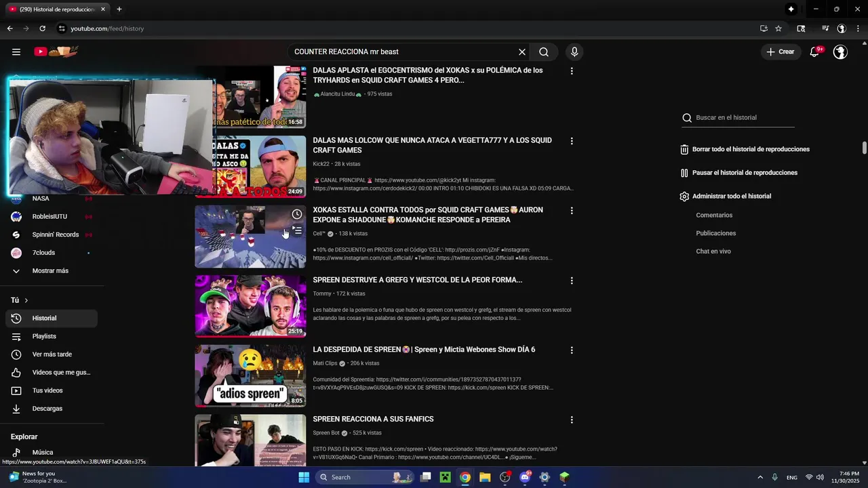
Task: Click Borrar todo el historial de reproducciones
Action: click(x=745, y=149)
